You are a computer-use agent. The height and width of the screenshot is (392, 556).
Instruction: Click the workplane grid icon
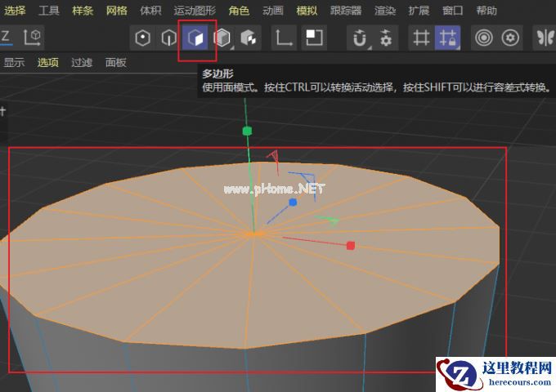(421, 38)
